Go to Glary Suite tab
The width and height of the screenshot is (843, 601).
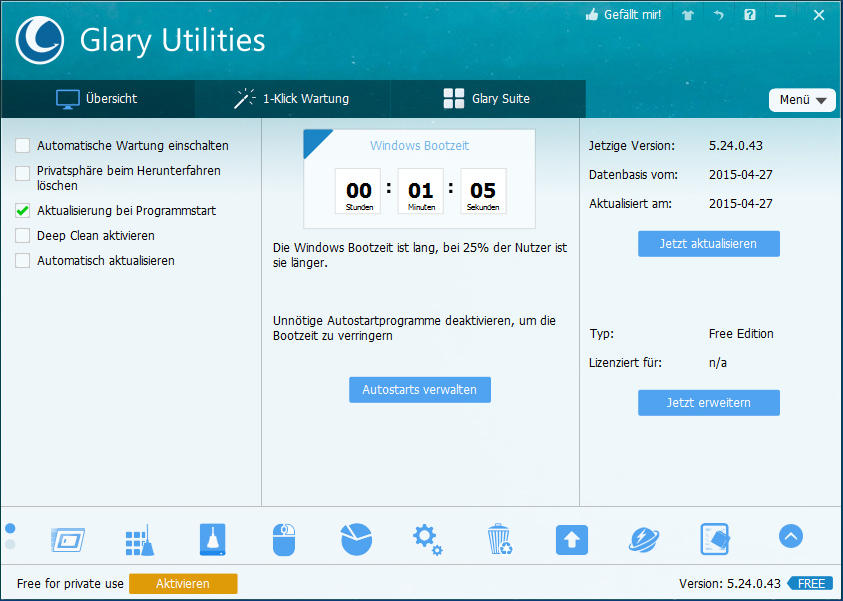pos(488,99)
